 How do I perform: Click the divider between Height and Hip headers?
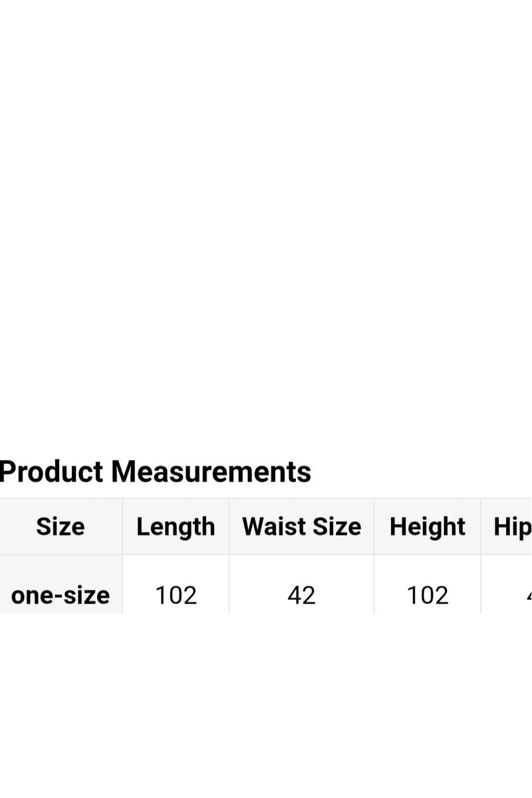[x=481, y=527]
